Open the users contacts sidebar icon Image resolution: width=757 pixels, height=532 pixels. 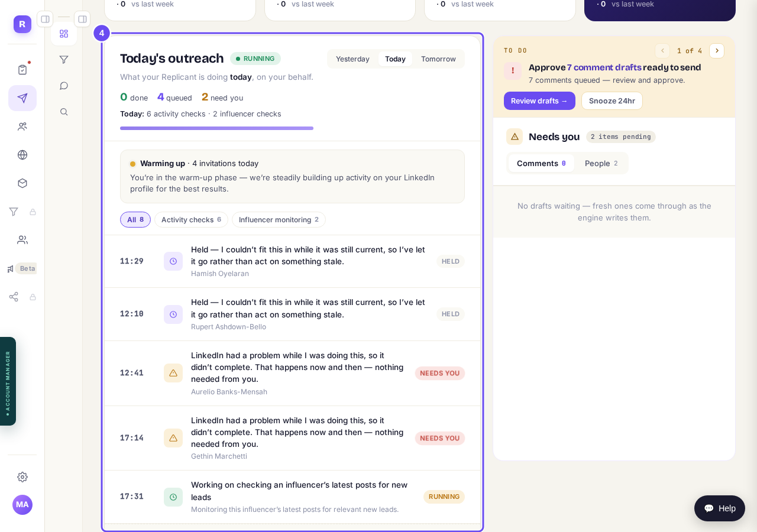point(22,240)
